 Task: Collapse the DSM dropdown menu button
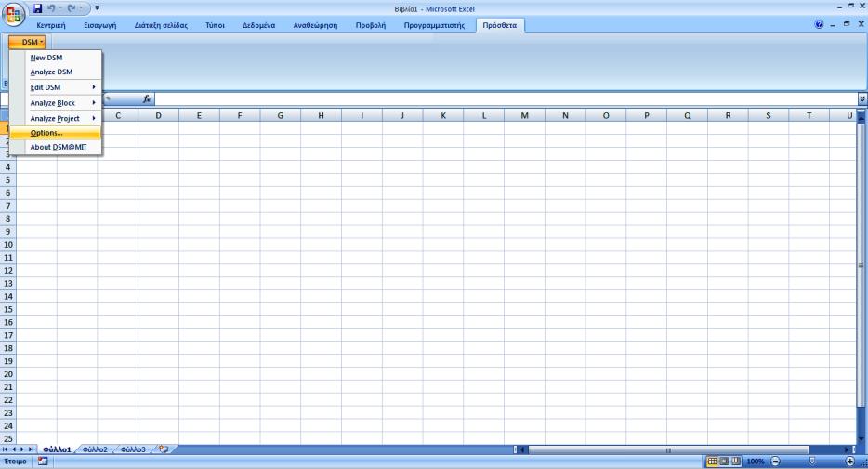27,42
